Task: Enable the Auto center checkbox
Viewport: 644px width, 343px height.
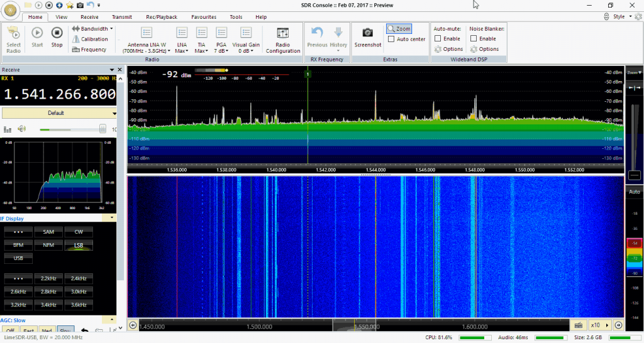Action: tap(392, 39)
